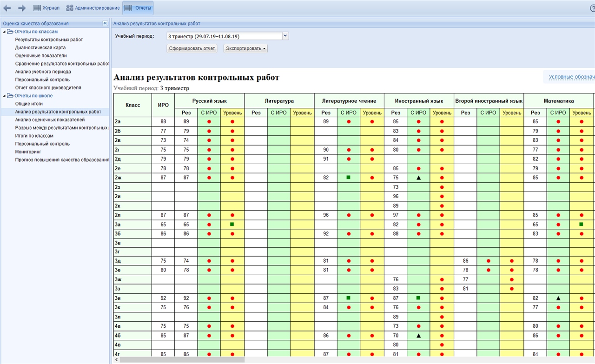Click red dot in 2и Иностранный язык Уровень

pyautogui.click(x=442, y=196)
